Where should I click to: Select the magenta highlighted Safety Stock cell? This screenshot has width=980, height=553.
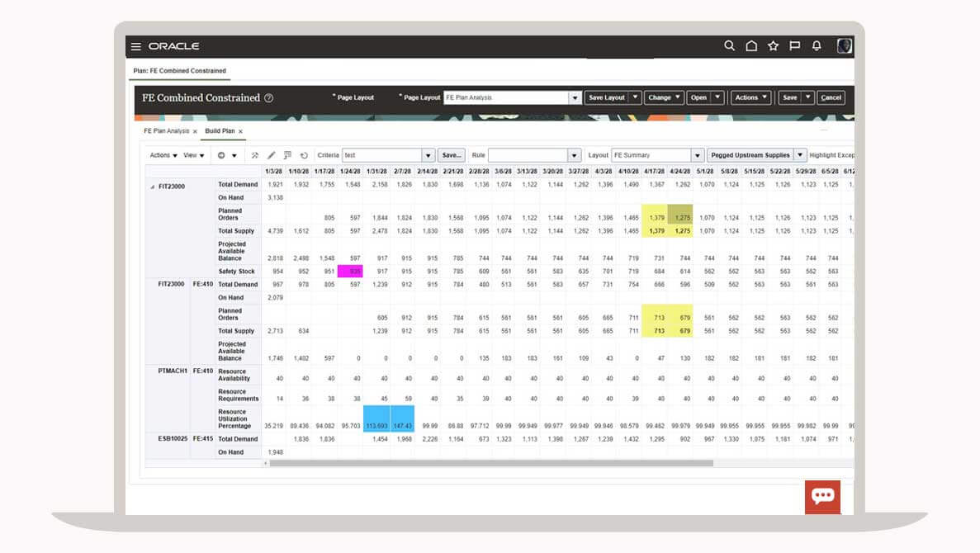click(x=350, y=272)
